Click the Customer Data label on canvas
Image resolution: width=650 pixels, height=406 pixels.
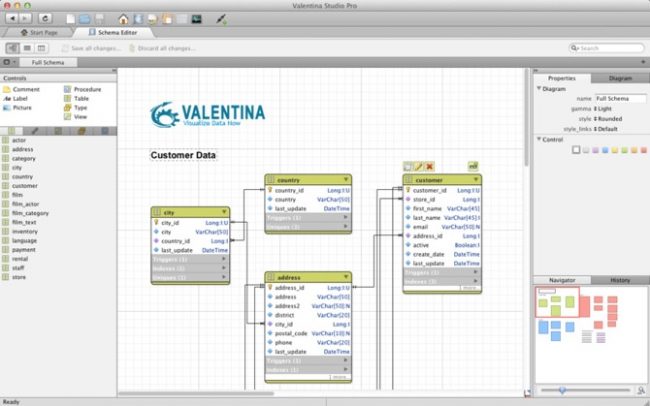click(x=183, y=155)
